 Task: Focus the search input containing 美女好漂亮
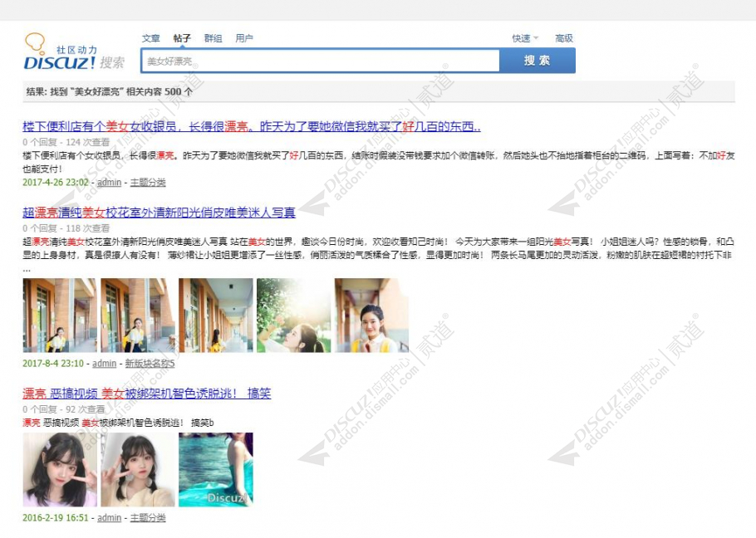(320, 61)
